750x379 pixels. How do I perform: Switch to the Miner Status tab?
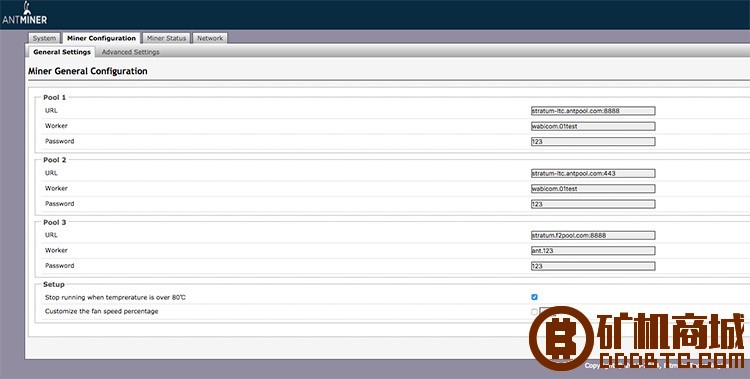(x=166, y=38)
